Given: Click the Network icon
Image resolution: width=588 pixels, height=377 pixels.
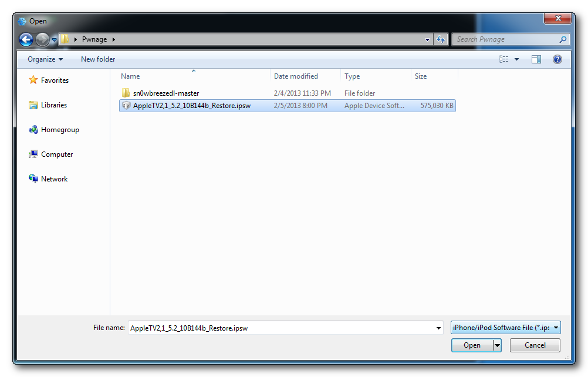Looking at the screenshot, I should pos(33,179).
